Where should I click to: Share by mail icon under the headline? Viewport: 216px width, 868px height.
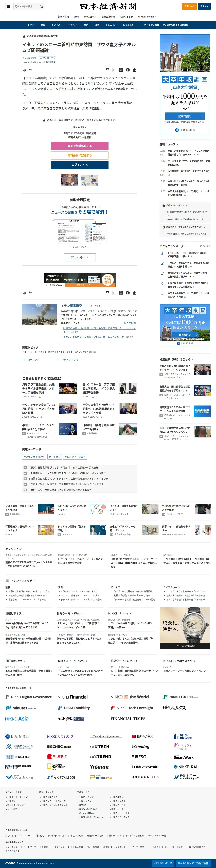108,70
